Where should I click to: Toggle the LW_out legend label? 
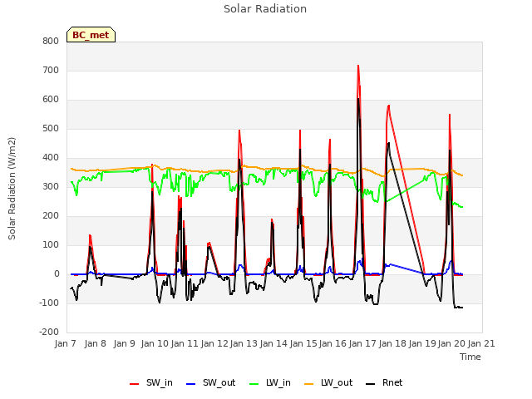point(337,382)
